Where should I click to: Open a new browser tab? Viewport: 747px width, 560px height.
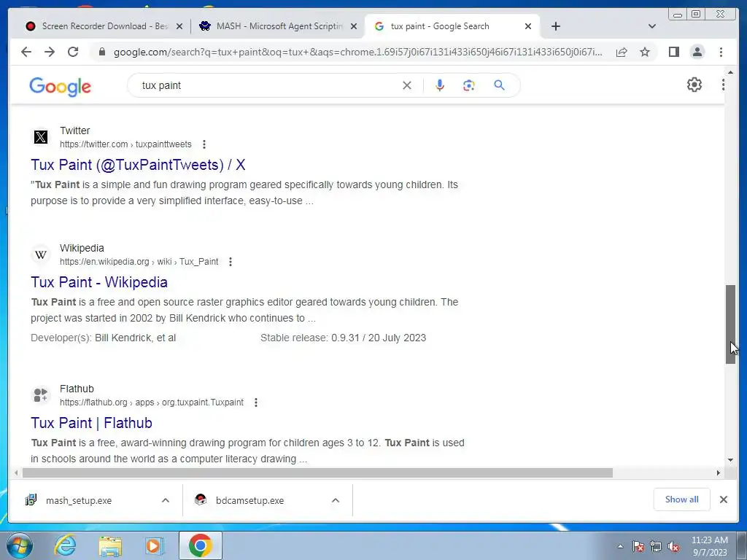[555, 26]
